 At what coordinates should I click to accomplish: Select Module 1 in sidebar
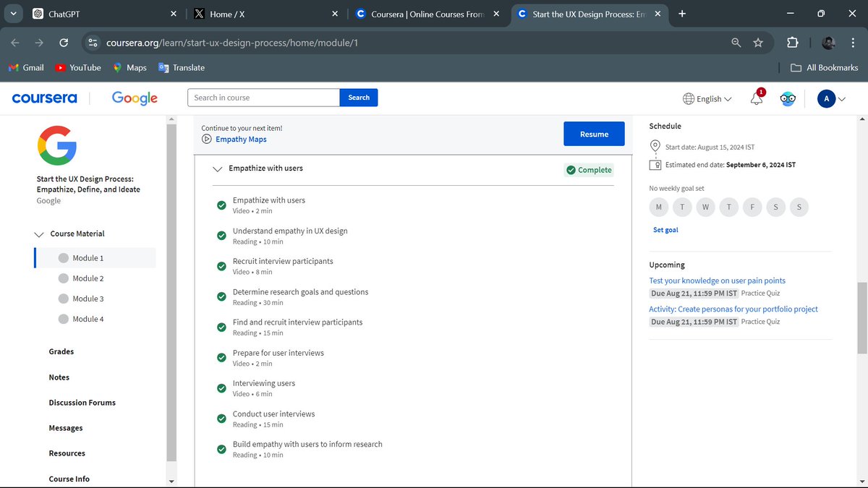point(95,258)
